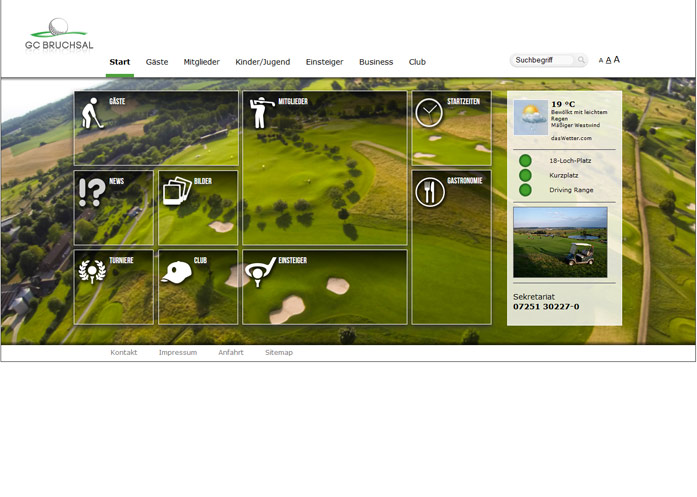Click the green Driving Range status dot
This screenshot has width=697, height=497.
pos(525,190)
